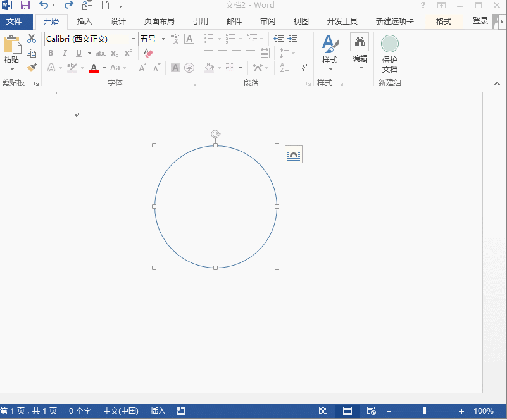
Task: Toggle superscript formatting
Action: 128,52
